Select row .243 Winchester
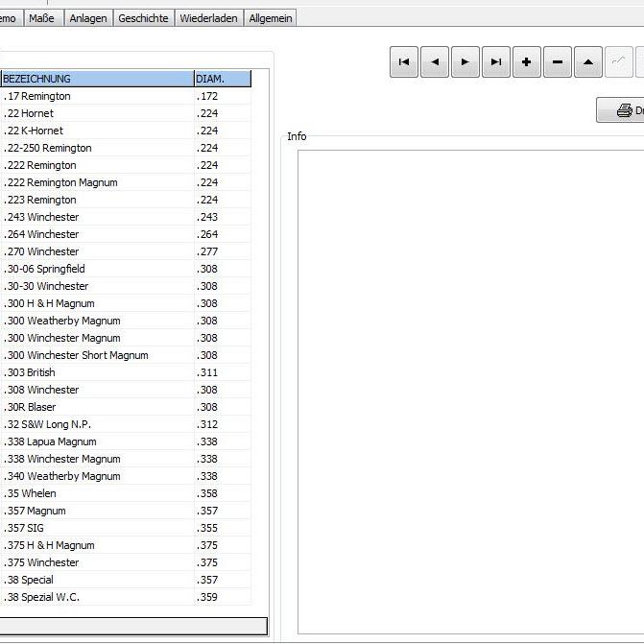 coord(126,217)
